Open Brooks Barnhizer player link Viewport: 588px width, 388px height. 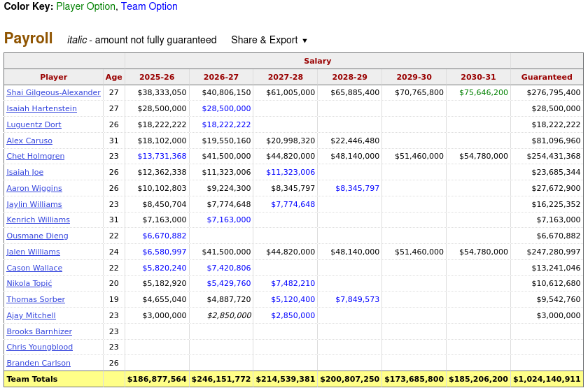39,332
